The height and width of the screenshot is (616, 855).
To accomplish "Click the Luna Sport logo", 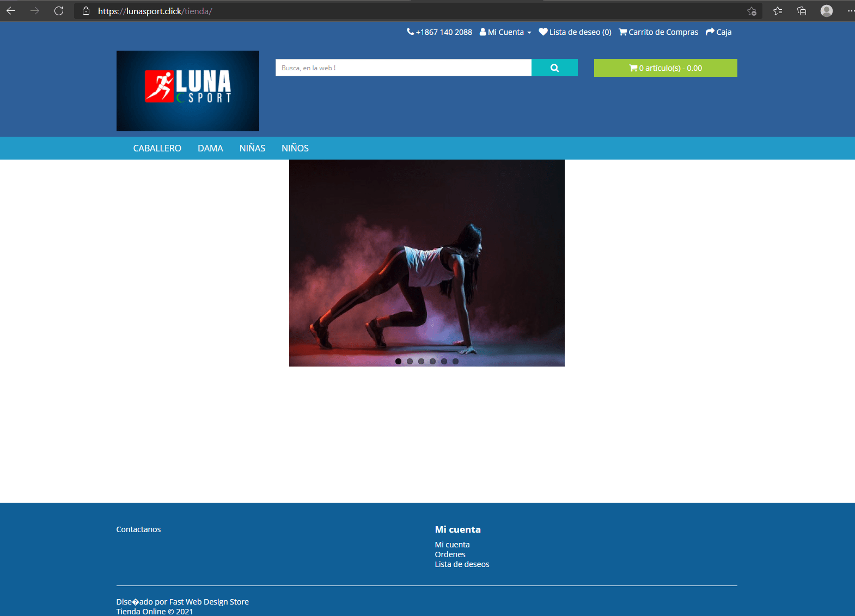I will point(188,91).
